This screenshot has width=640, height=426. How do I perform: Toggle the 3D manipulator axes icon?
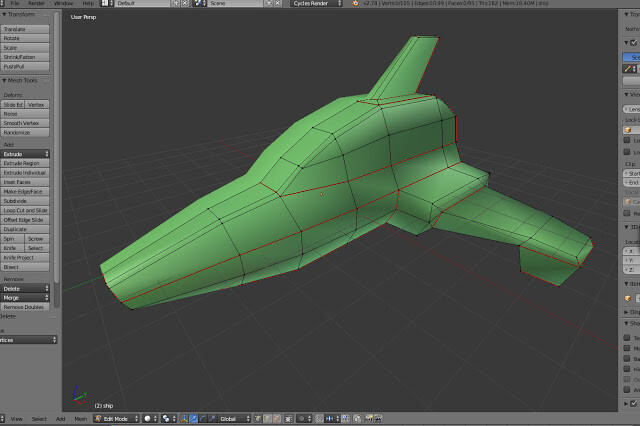(x=184, y=419)
